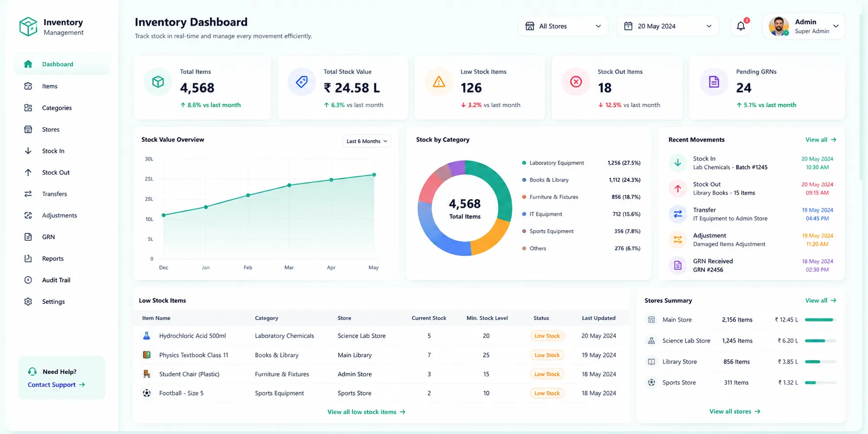Click the Main Store progress bar

pyautogui.click(x=821, y=320)
